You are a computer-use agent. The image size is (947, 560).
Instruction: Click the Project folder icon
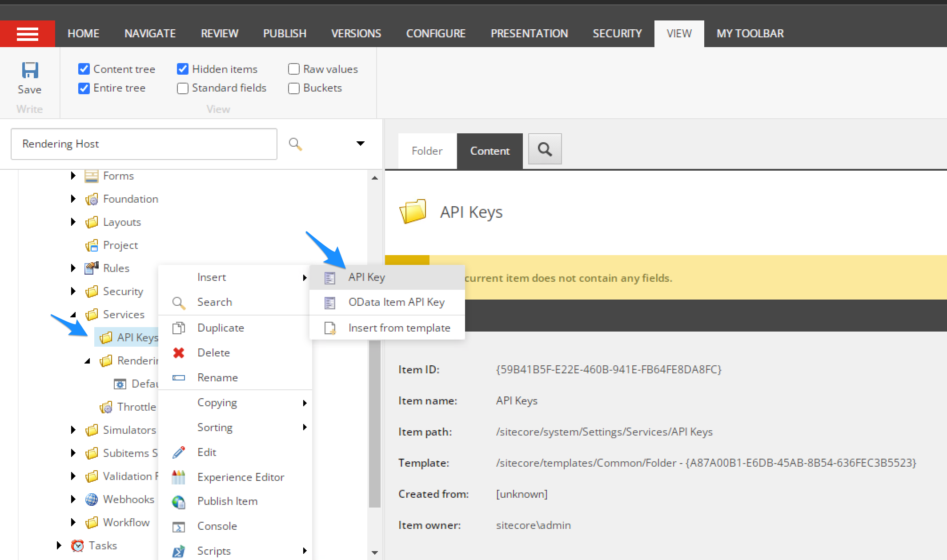(x=92, y=245)
